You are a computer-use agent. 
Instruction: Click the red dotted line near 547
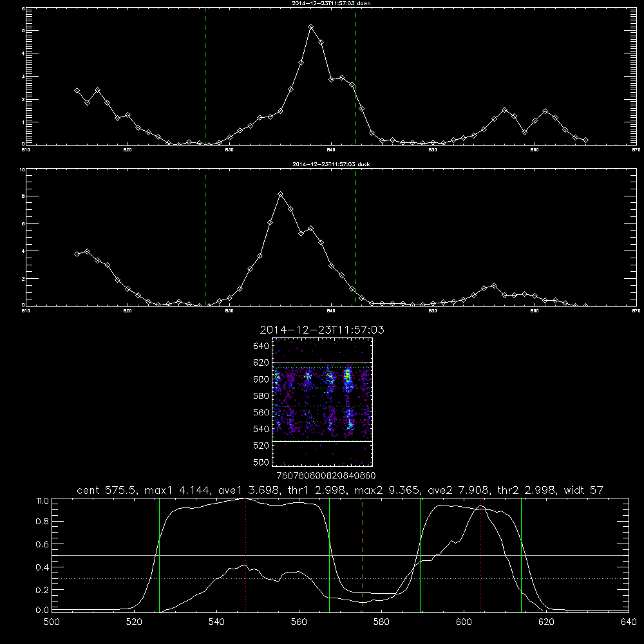245,555
